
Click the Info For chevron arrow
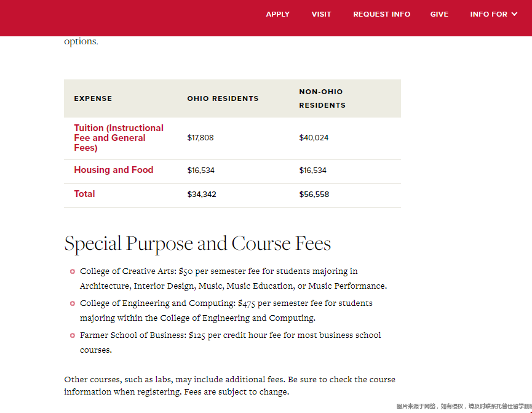click(514, 14)
